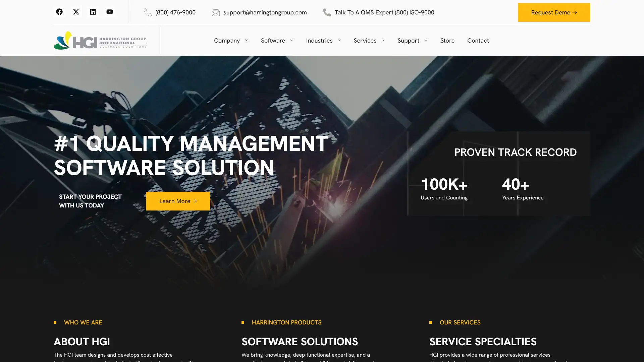Click the WHO WE ARE label
The image size is (644, 362).
click(x=83, y=322)
